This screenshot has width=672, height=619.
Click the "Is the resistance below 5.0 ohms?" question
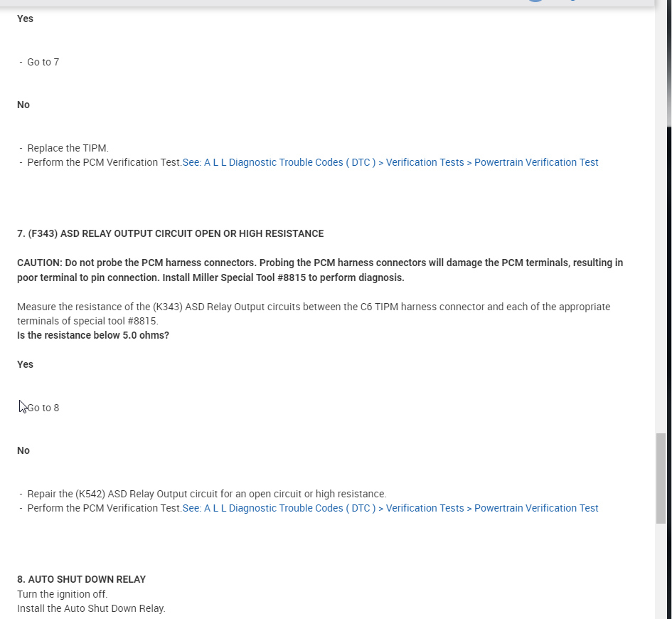point(93,335)
